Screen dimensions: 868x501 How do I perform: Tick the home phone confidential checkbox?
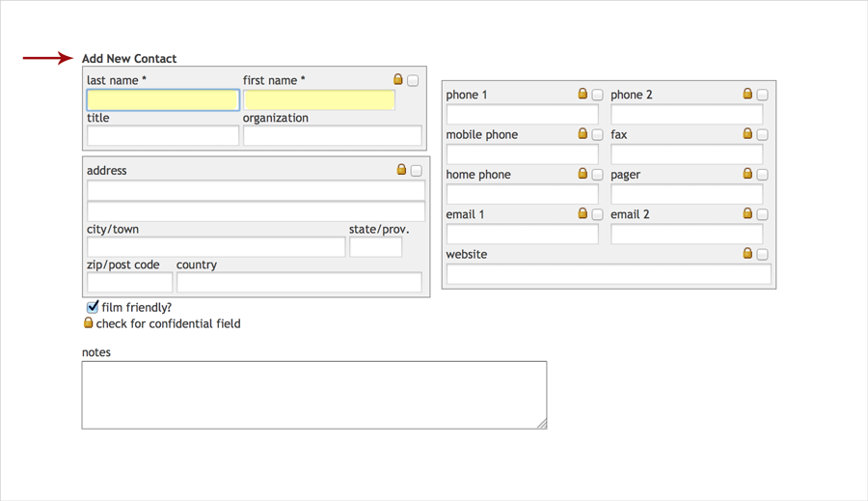click(598, 175)
